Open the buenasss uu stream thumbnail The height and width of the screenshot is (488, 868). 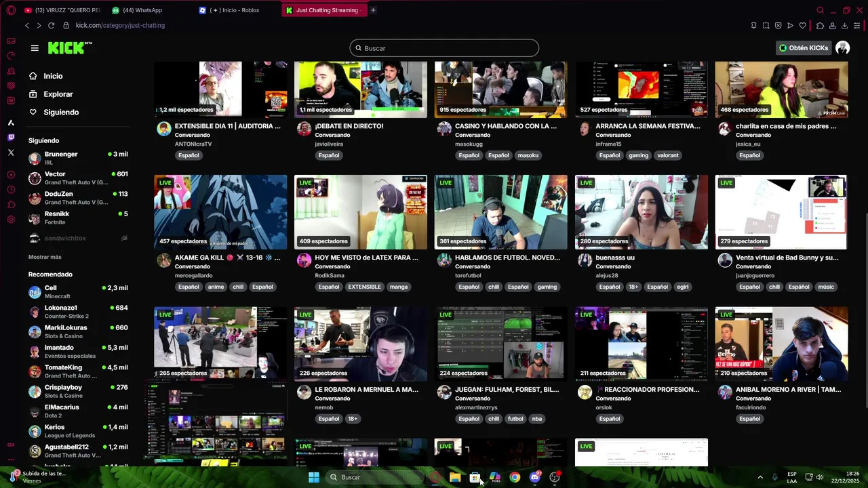coord(641,212)
